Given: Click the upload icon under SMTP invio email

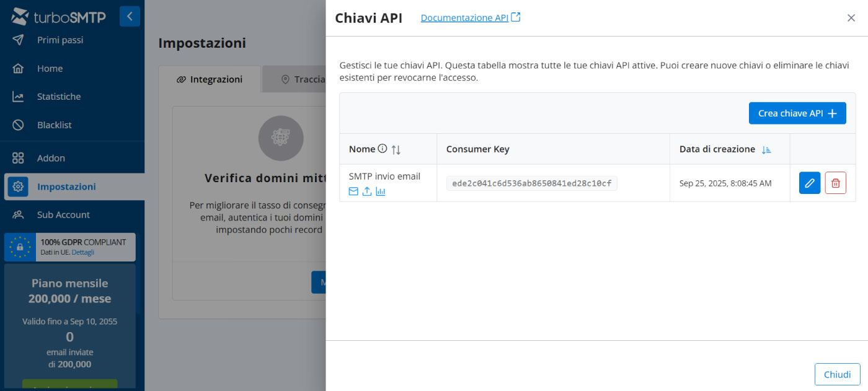Looking at the screenshot, I should tap(367, 191).
